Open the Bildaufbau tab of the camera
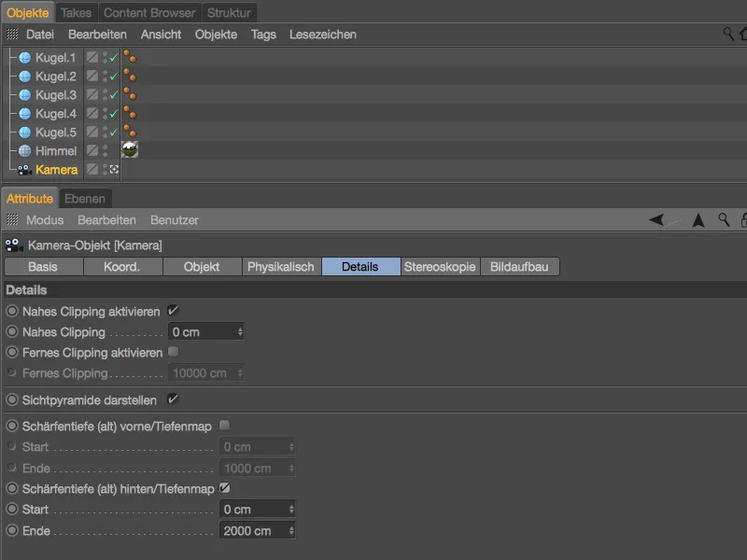The image size is (747, 560). coord(520,267)
